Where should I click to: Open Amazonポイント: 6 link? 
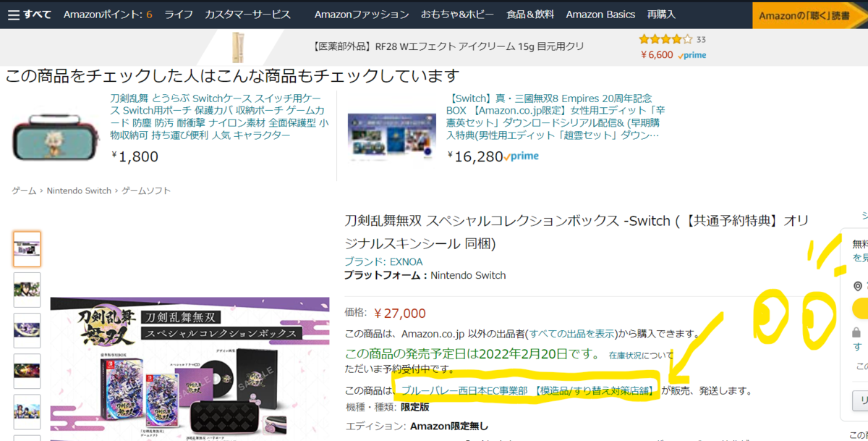[x=108, y=14]
